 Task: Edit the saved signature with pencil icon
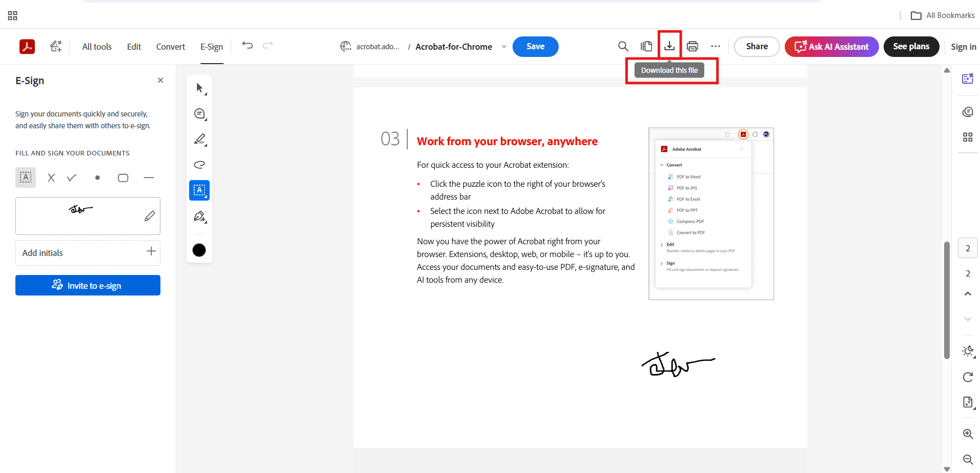[150, 216]
